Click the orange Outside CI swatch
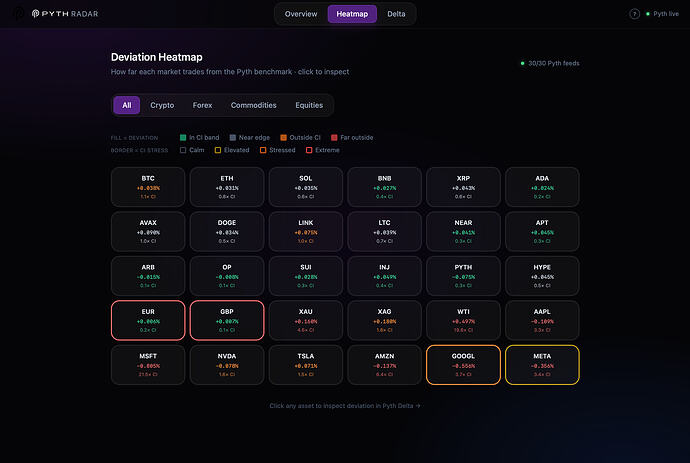 [283, 137]
